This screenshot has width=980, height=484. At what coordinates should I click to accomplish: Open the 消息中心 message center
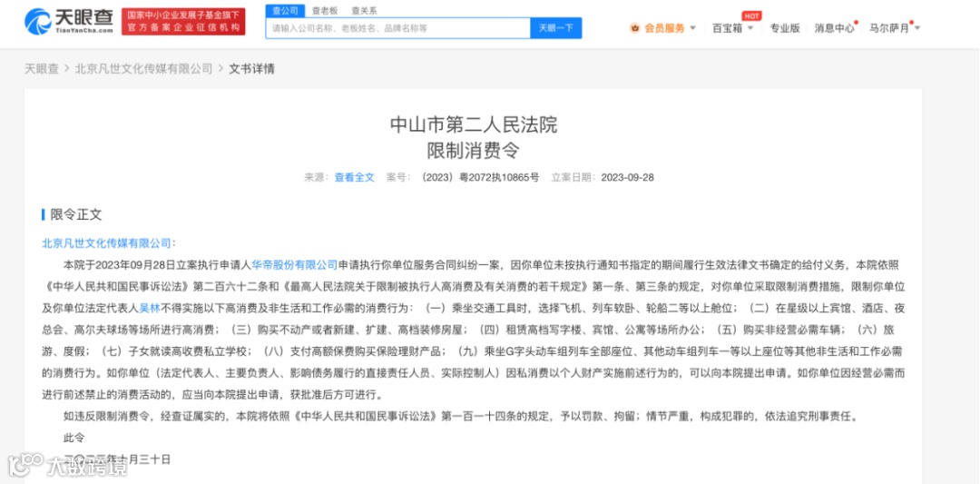(x=834, y=28)
